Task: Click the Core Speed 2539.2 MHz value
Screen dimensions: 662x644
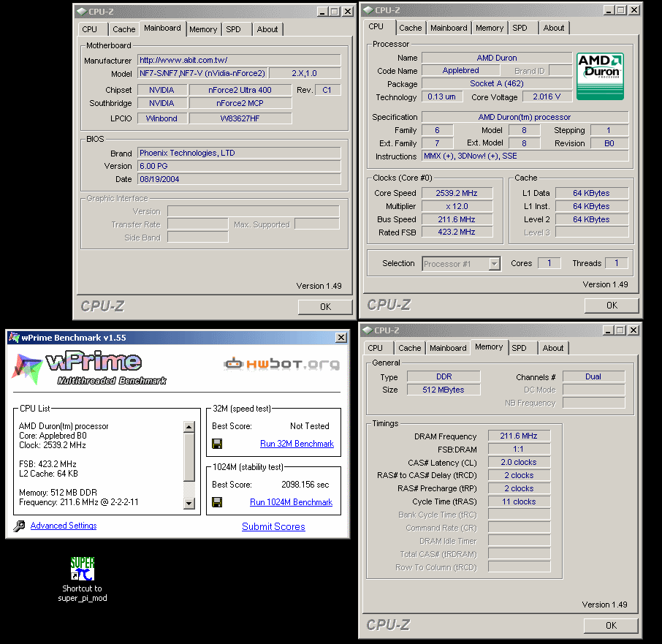Action: [457, 193]
